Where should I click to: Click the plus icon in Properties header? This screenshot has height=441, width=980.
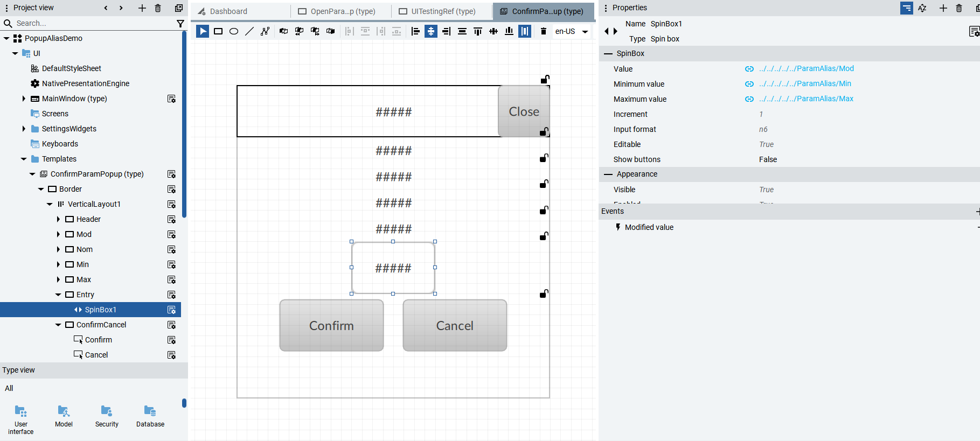coord(943,8)
